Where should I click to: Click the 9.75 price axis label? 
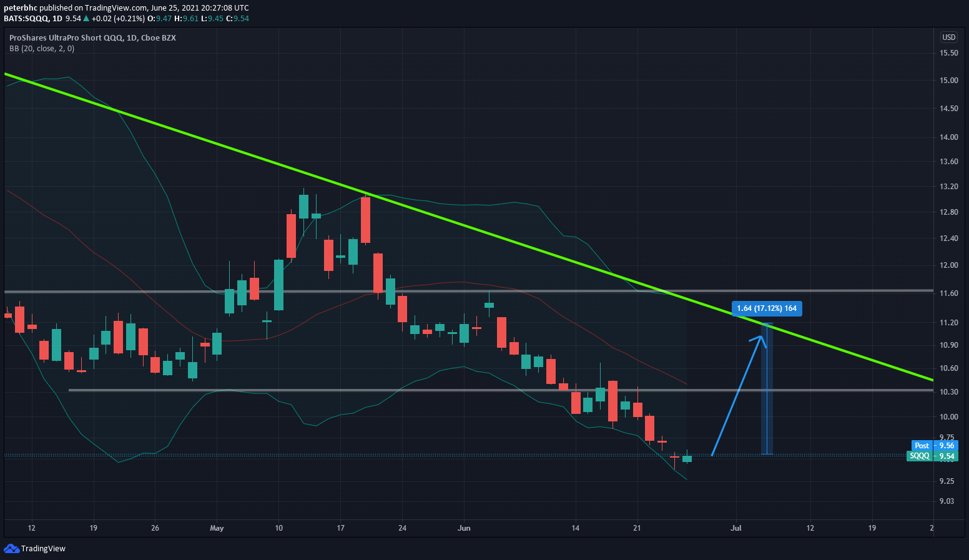(947, 438)
